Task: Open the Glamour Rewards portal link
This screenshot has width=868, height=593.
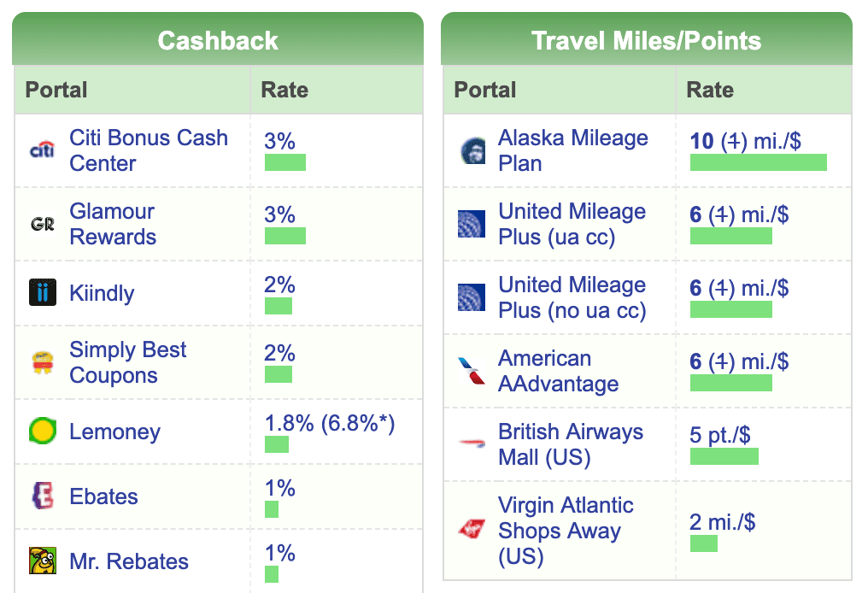Action: point(113,224)
